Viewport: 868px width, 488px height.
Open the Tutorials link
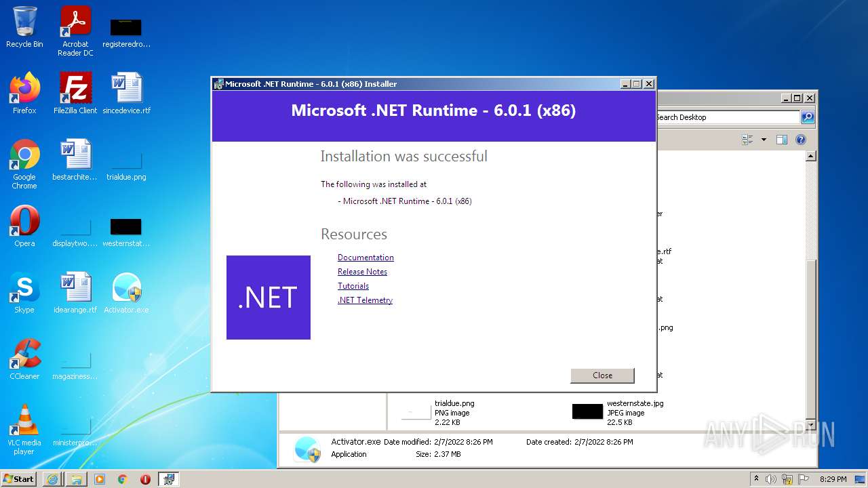pyautogui.click(x=353, y=286)
